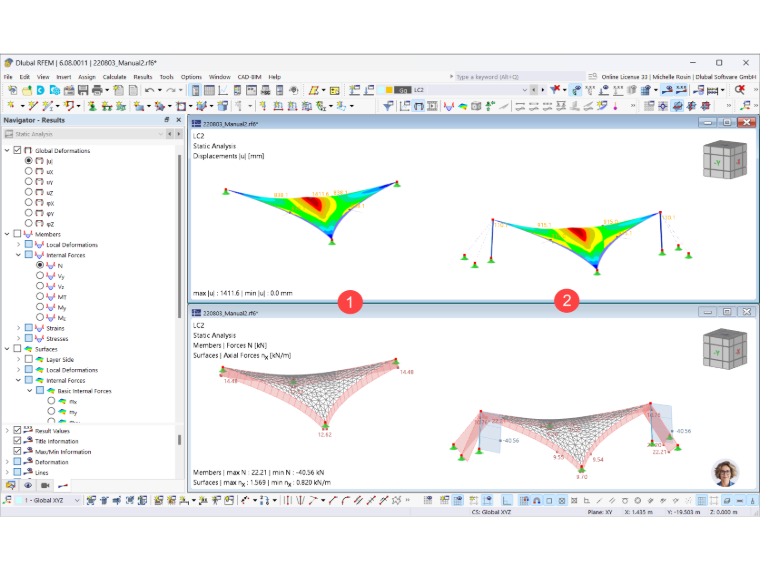Screen dimensions: 760x570
Task: Select the member MT radio button
Action: click(x=40, y=296)
